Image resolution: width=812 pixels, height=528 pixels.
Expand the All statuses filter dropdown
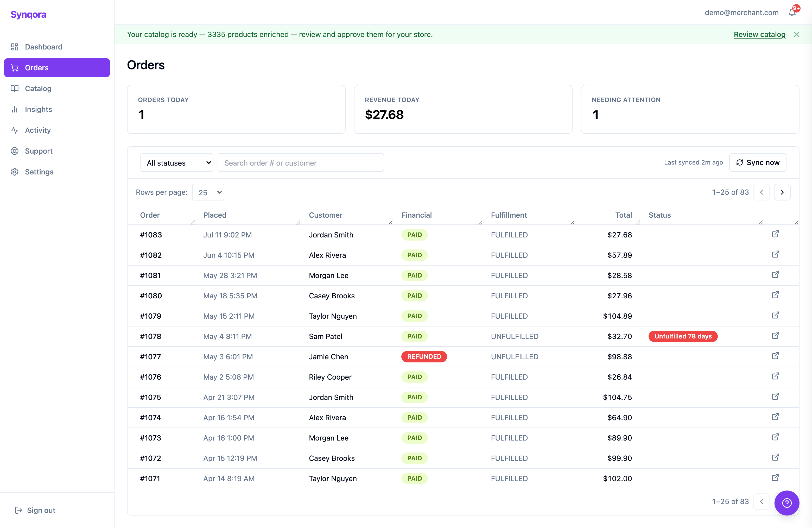176,163
